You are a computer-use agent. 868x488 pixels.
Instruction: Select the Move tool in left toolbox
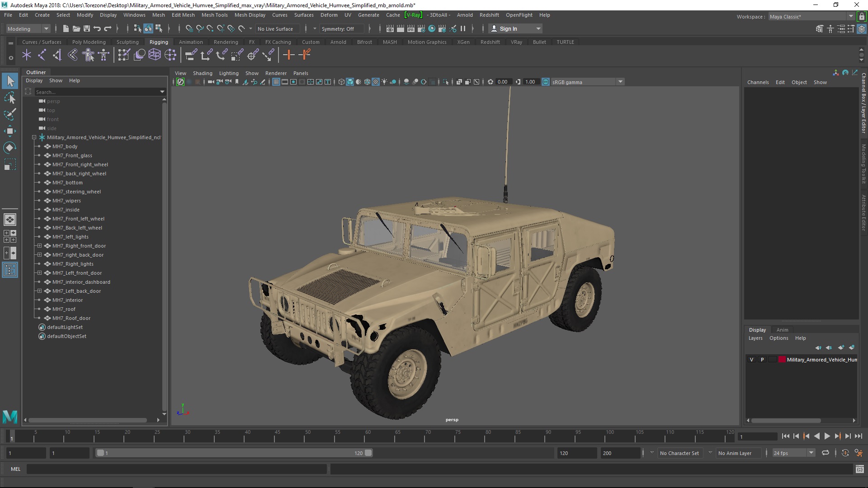click(x=9, y=131)
